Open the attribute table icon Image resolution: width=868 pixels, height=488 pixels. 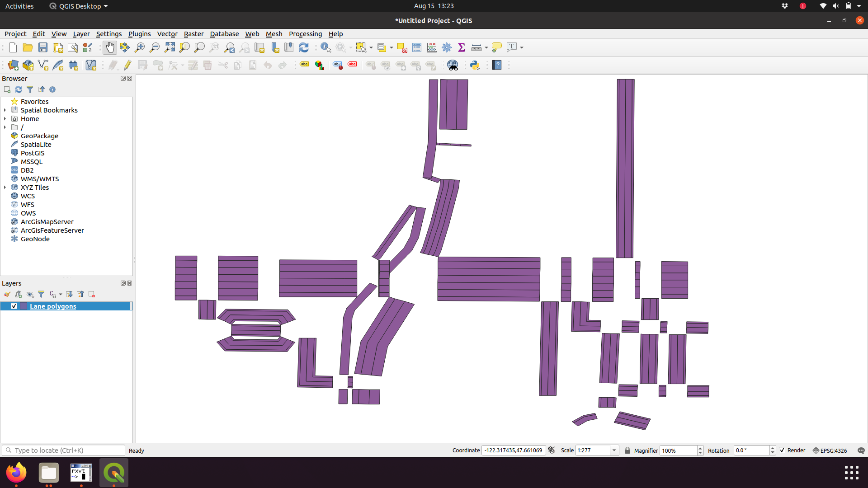(x=417, y=47)
